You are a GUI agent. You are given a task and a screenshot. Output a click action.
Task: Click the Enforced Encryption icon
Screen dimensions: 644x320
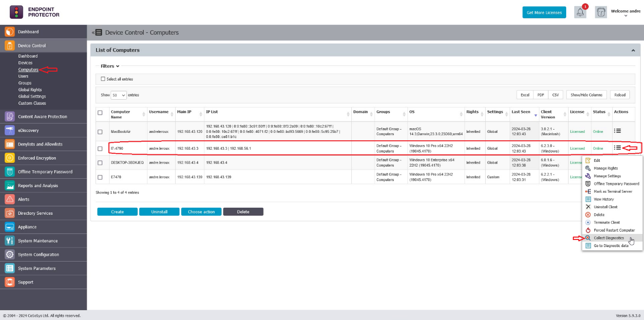(x=10, y=158)
